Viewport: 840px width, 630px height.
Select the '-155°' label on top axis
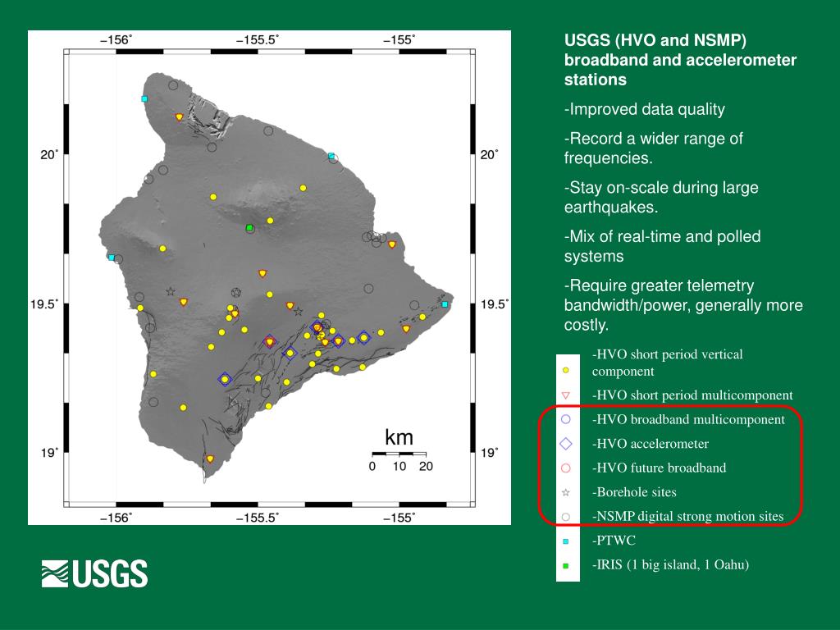pyautogui.click(x=399, y=39)
